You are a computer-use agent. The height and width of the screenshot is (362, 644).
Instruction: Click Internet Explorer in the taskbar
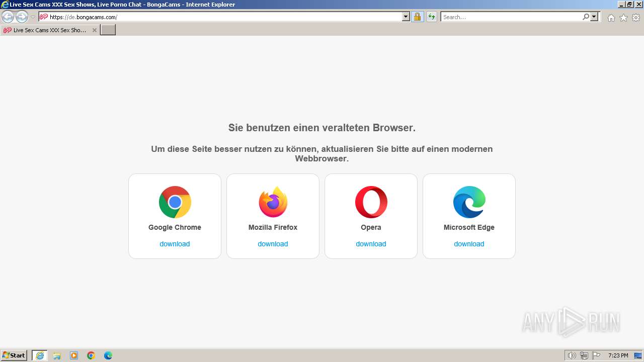click(40, 355)
